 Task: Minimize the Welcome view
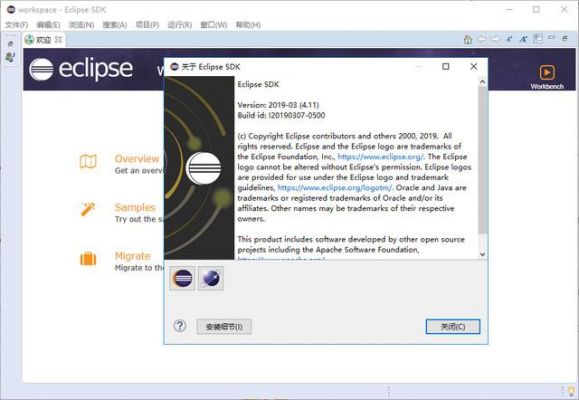click(x=551, y=38)
